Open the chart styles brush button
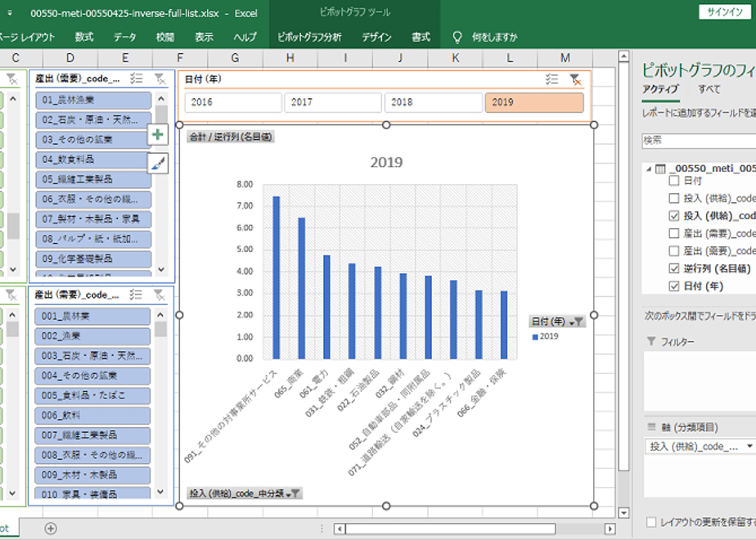This screenshot has height=540, width=756. click(158, 164)
